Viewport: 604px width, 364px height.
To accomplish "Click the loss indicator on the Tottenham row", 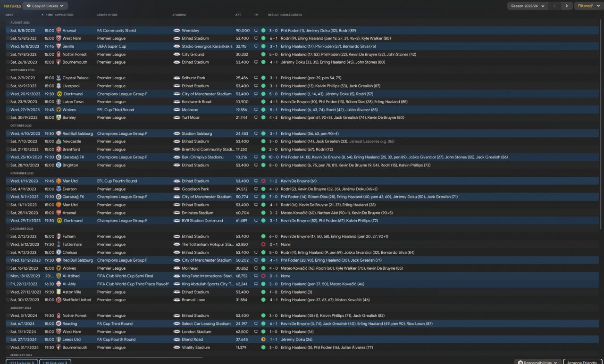I will click(x=263, y=244).
